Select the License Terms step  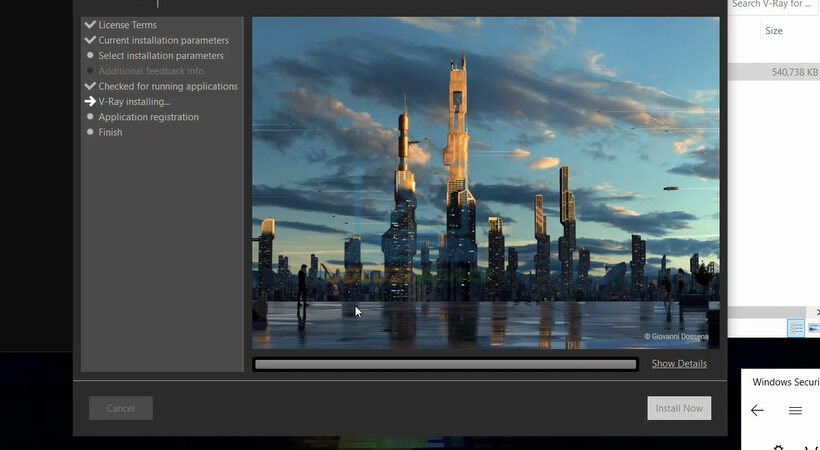point(127,25)
